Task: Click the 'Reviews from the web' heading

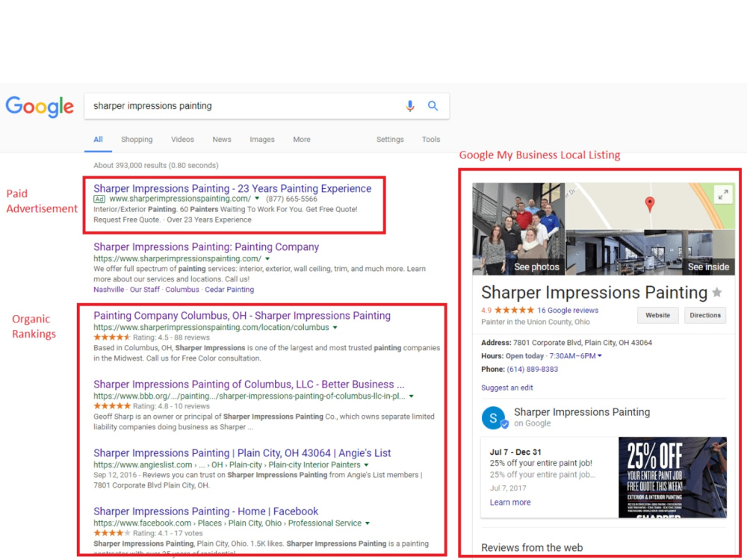Action: click(x=532, y=547)
